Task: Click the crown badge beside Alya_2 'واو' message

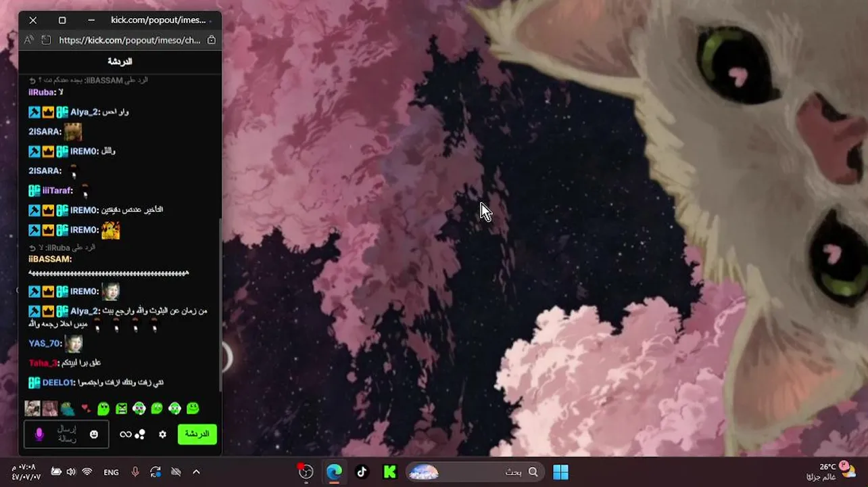Action: tap(48, 112)
